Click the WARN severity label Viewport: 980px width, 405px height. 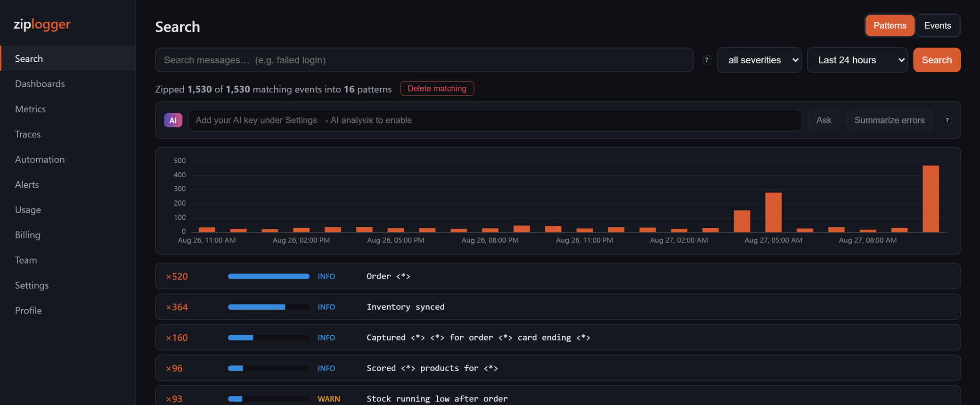[329, 399]
